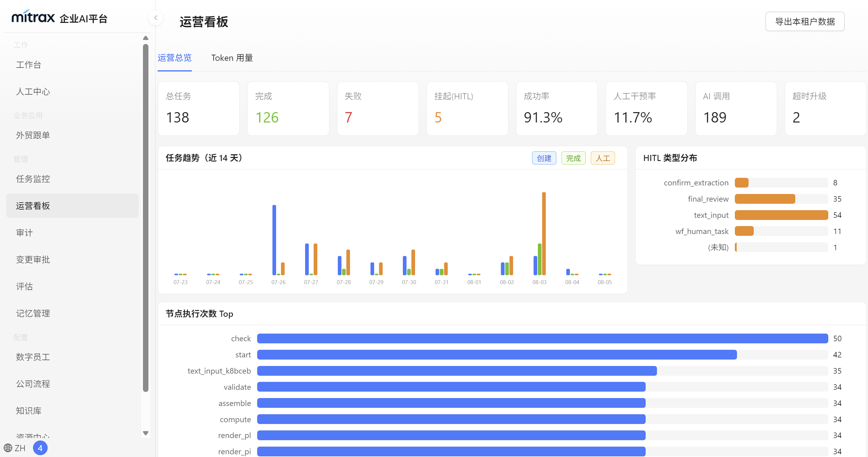Click the 07-27 date label on the chart
This screenshot has height=457, width=868.
[311, 282]
